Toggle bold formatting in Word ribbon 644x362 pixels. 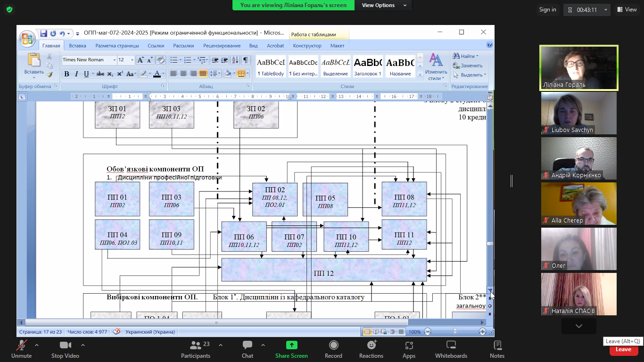click(x=66, y=74)
